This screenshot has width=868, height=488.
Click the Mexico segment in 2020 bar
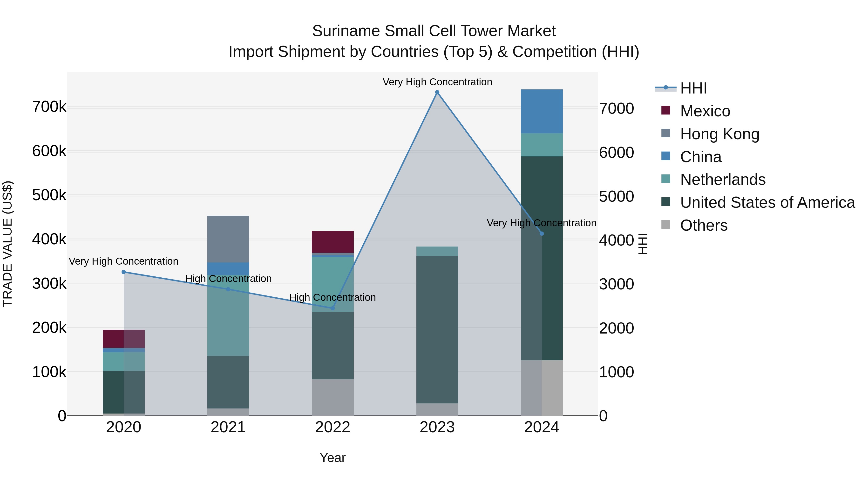point(124,339)
